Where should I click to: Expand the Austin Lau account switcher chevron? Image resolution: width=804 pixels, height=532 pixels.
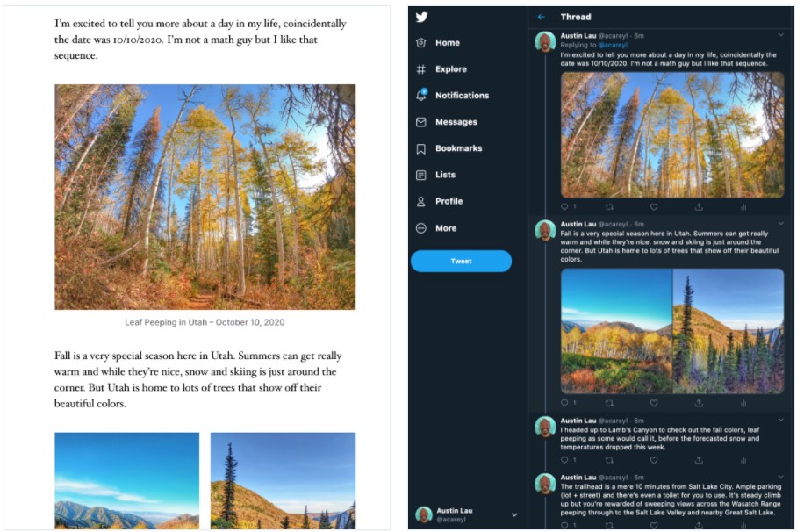[514, 514]
